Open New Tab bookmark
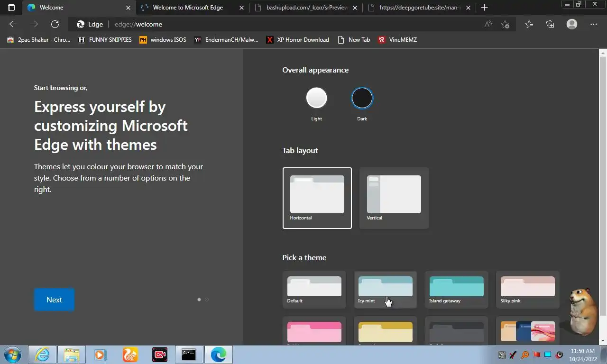Screen dimensions: 607x364 [354, 40]
